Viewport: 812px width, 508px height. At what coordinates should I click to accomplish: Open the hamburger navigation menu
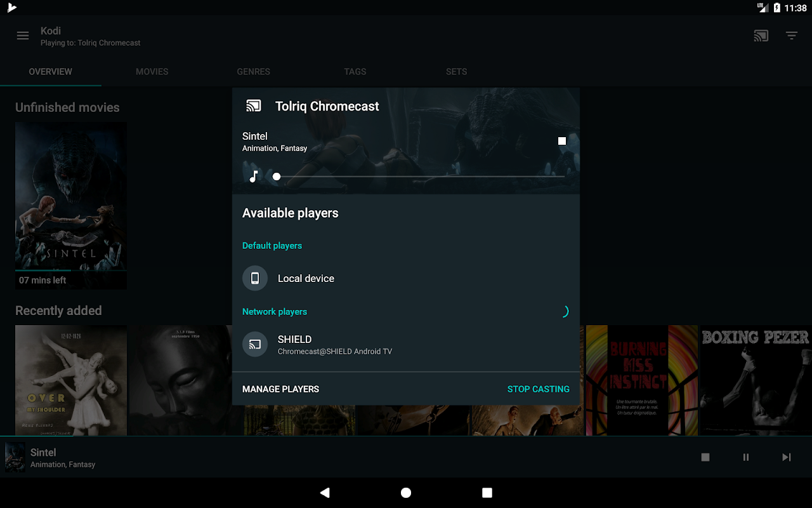23,36
